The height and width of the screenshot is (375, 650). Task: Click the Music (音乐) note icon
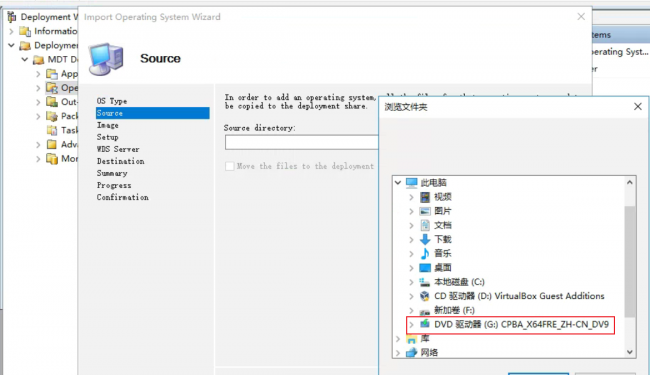pos(425,253)
